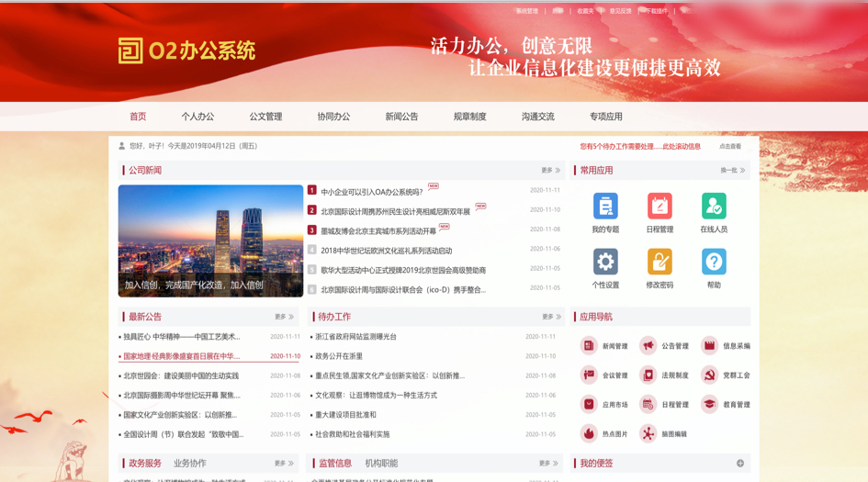Open the 我的专题 app icon
The height and width of the screenshot is (482, 868).
[605, 207]
